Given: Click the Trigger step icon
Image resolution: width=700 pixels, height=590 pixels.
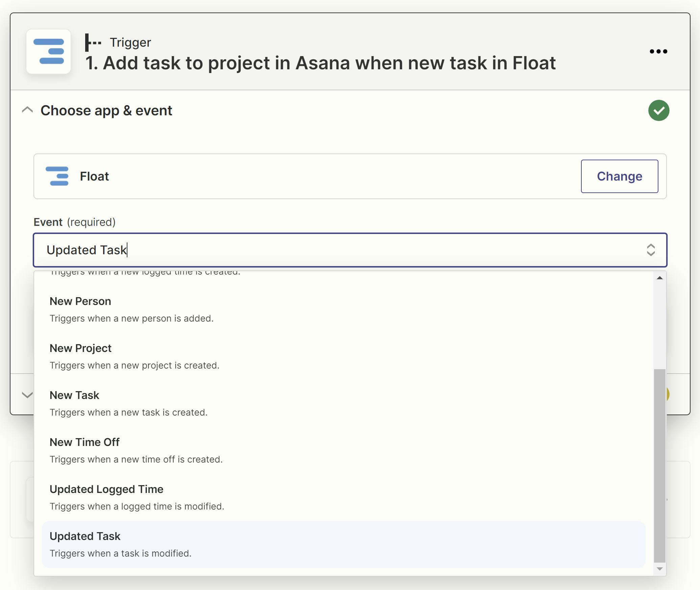Looking at the screenshot, I should 93,43.
